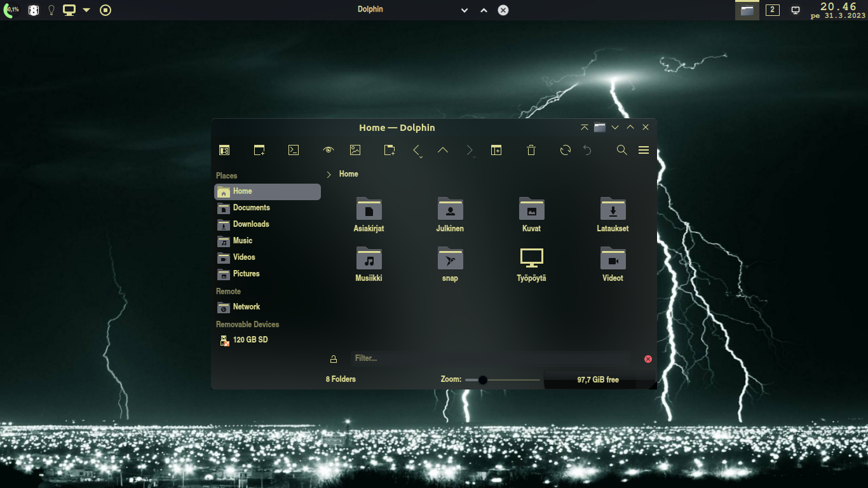This screenshot has width=868, height=488.
Task: Select the Asiakirjat folder
Action: point(369,215)
